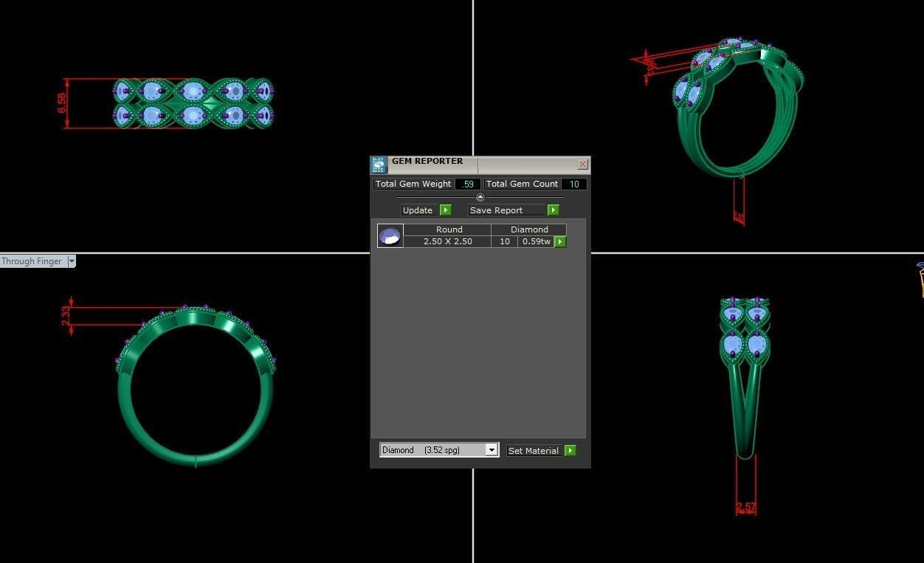Click the 6.58 dimension in top view
This screenshot has height=563, width=924.
click(x=62, y=103)
